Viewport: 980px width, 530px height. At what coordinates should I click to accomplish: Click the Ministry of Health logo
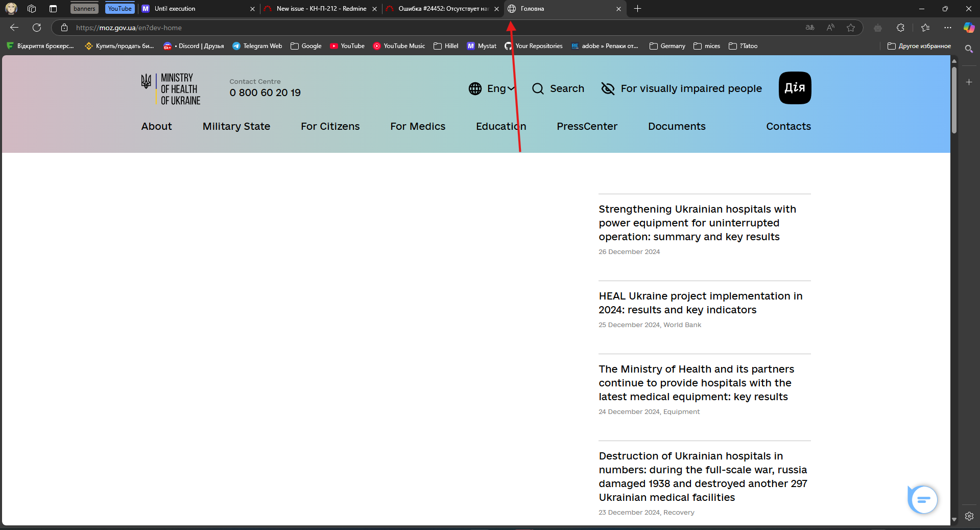[x=171, y=89]
